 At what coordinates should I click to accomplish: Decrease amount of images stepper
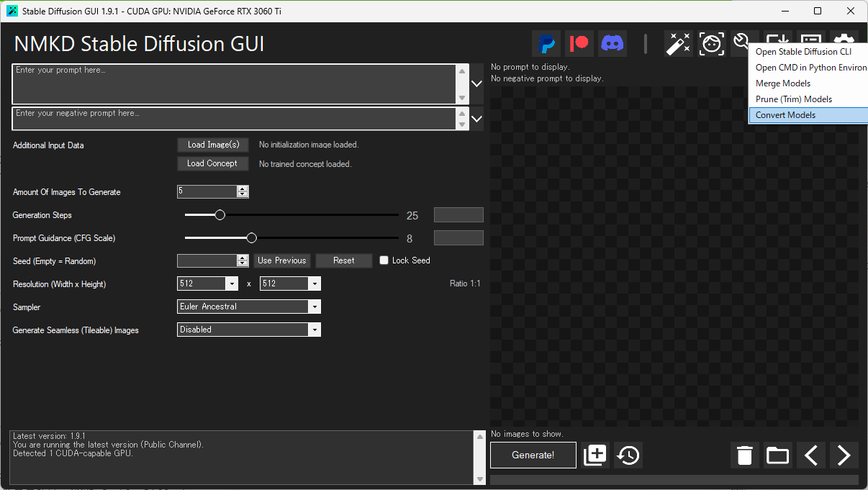(x=243, y=194)
